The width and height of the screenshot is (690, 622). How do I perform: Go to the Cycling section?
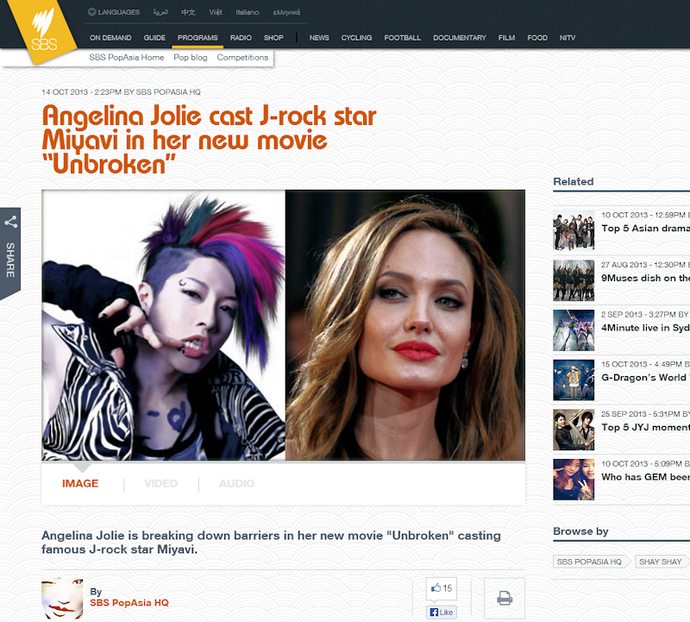pos(356,38)
